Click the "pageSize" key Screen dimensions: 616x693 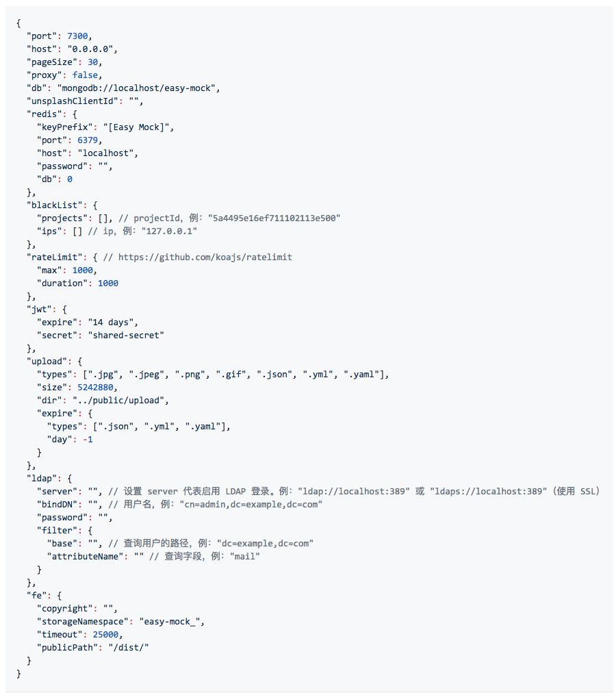[x=52, y=62]
